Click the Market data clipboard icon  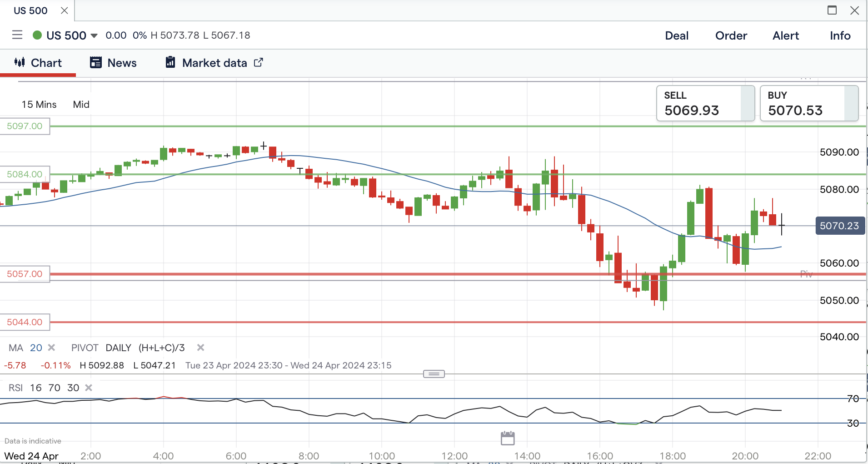coord(170,62)
